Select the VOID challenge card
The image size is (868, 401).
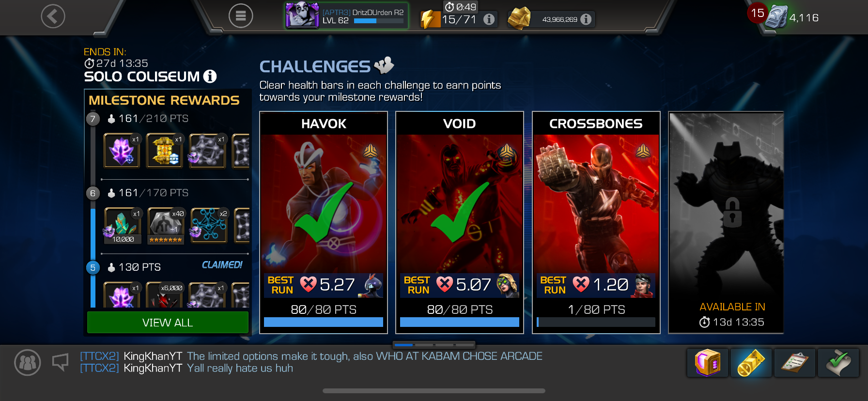click(460, 223)
